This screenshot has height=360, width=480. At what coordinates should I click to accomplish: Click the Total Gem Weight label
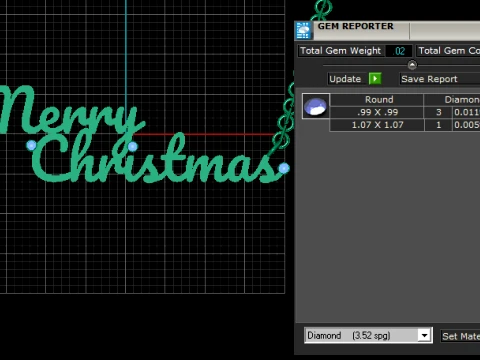click(340, 51)
